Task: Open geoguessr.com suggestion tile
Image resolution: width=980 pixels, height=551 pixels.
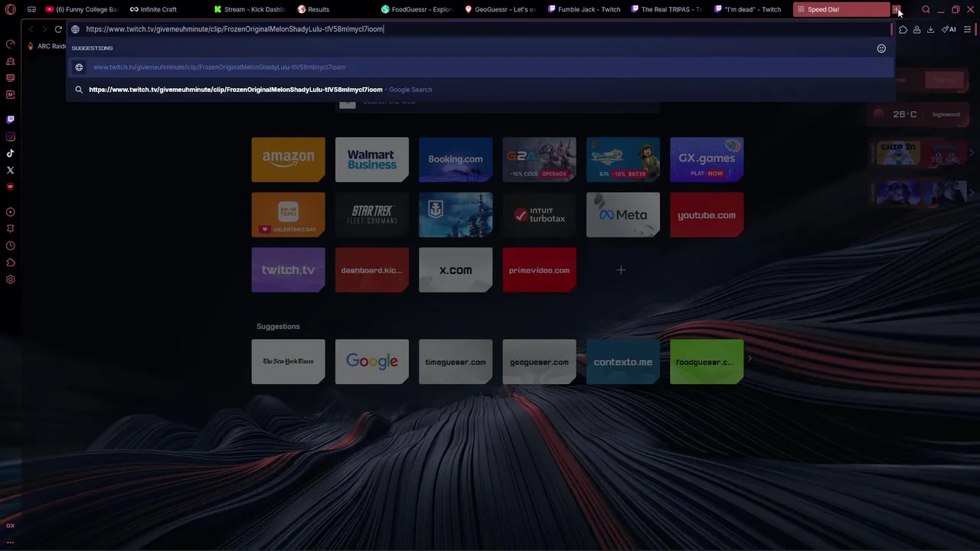Action: coord(539,362)
